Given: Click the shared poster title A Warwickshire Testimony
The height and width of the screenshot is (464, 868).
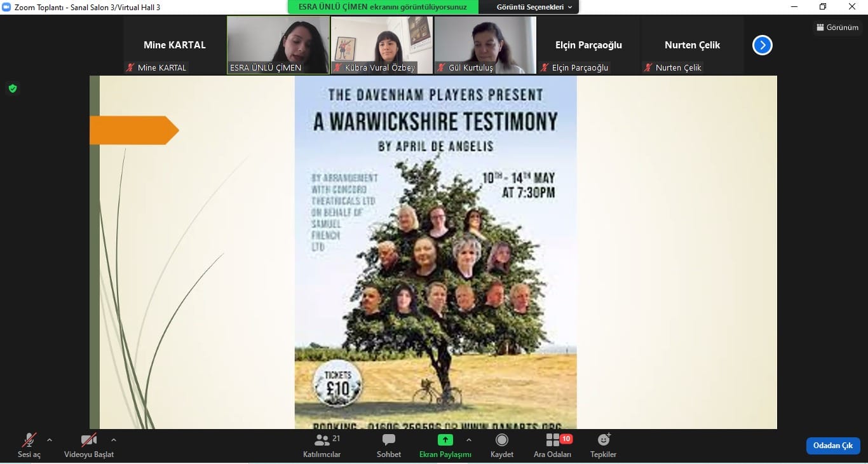Looking at the screenshot, I should click(x=435, y=121).
